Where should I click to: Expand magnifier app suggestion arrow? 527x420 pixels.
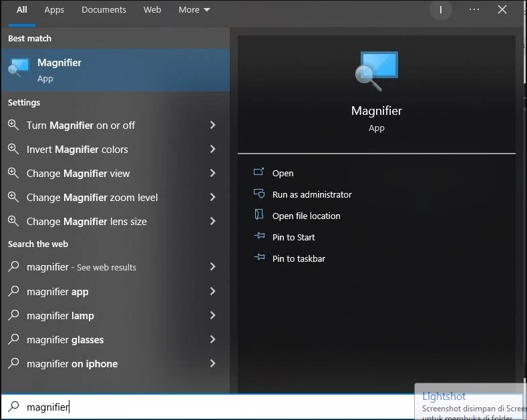point(212,291)
